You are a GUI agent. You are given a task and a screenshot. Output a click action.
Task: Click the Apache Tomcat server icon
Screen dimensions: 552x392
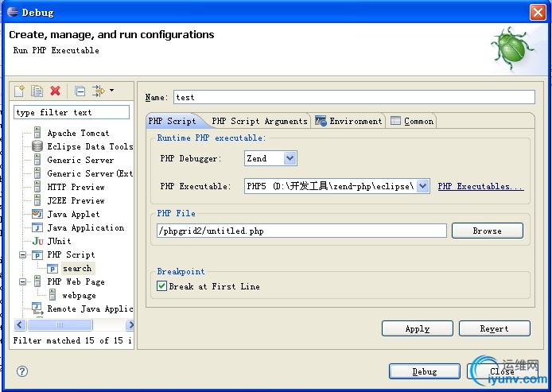(37, 133)
